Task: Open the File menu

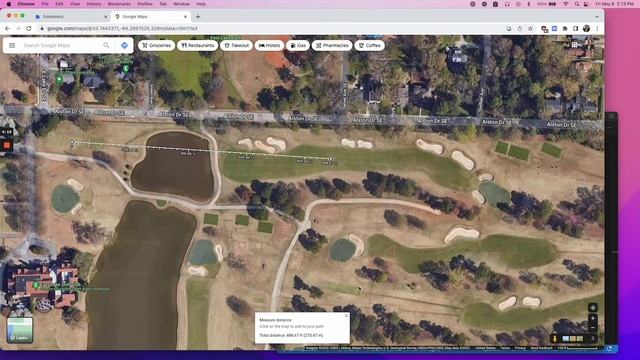Action: pyautogui.click(x=45, y=4)
